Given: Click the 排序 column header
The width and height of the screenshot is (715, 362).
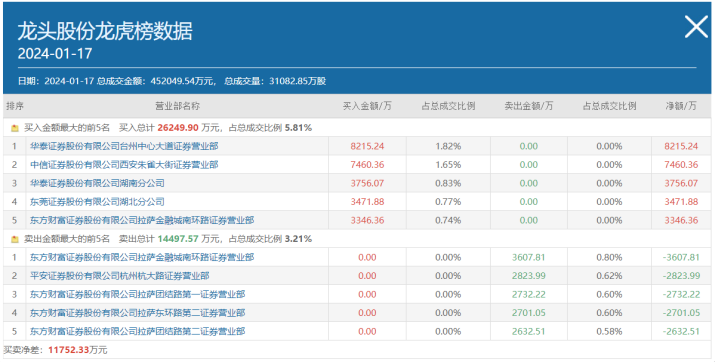Looking at the screenshot, I should pyautogui.click(x=15, y=106).
